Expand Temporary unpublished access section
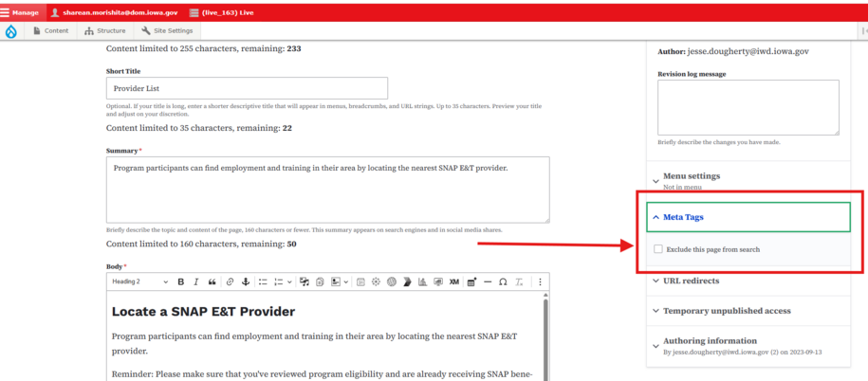The width and height of the screenshot is (868, 381). point(726,310)
